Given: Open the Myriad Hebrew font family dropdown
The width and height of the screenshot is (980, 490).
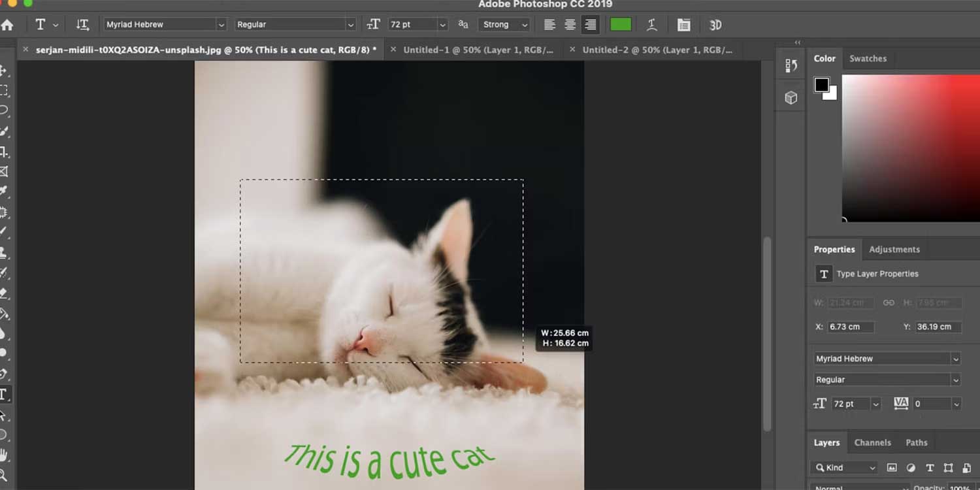Looking at the screenshot, I should 222,24.
